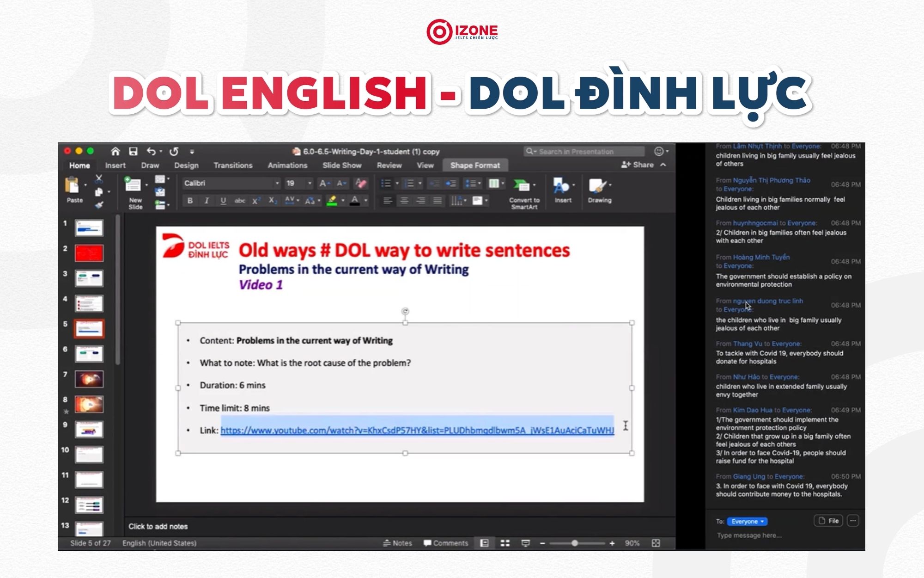Start Slide Show from status bar icon
Viewport: 924px width, 578px height.
click(x=525, y=543)
